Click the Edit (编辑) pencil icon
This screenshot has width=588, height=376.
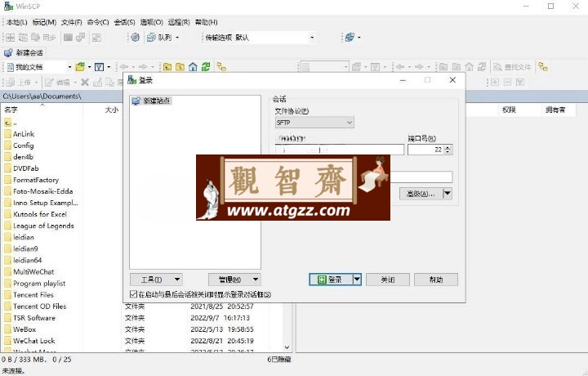(x=49, y=83)
